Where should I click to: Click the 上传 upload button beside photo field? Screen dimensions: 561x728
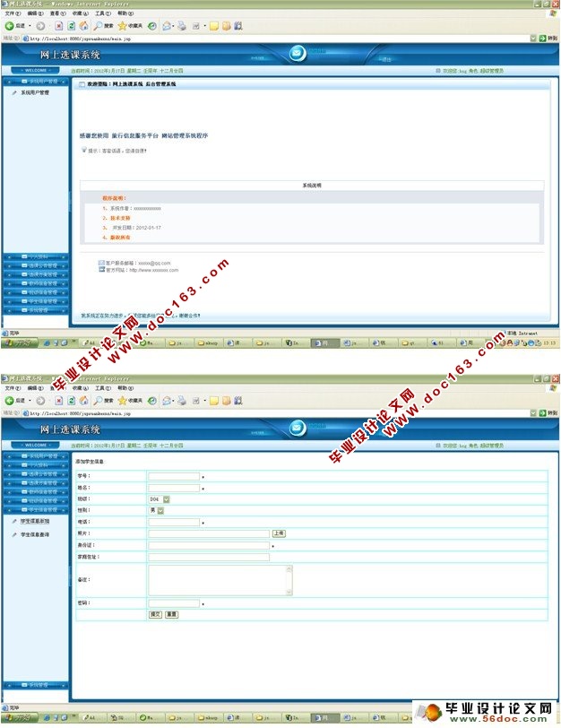pos(279,534)
